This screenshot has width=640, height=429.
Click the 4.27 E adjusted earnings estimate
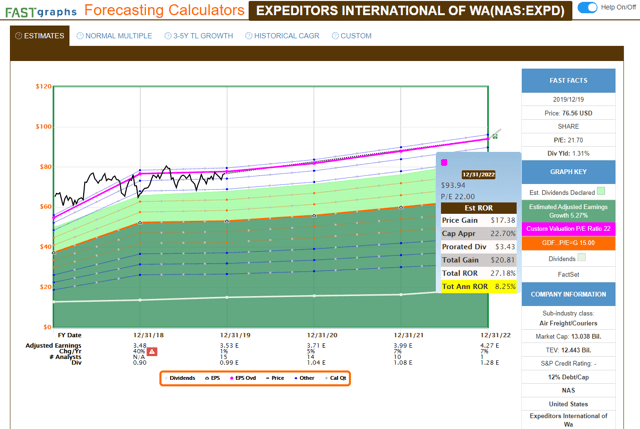489,346
